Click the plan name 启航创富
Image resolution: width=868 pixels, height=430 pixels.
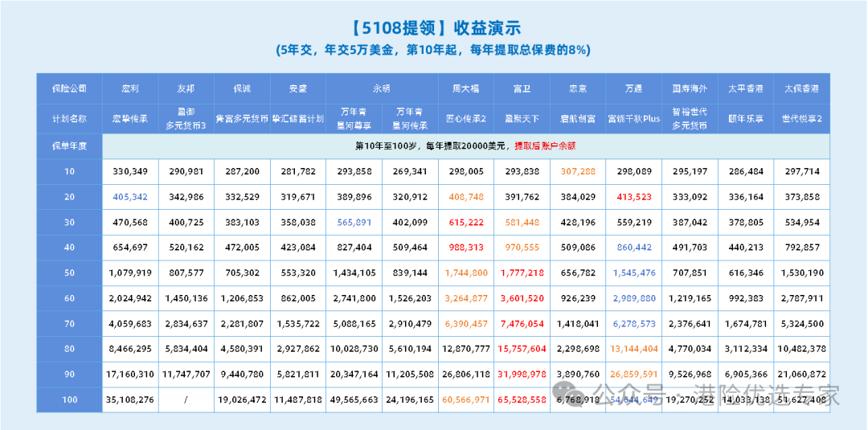(x=578, y=119)
